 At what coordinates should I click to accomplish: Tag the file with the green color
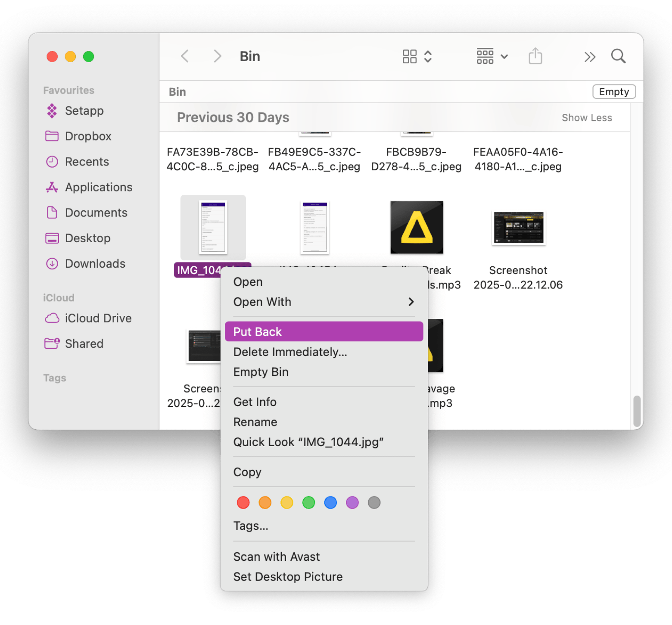(x=308, y=502)
